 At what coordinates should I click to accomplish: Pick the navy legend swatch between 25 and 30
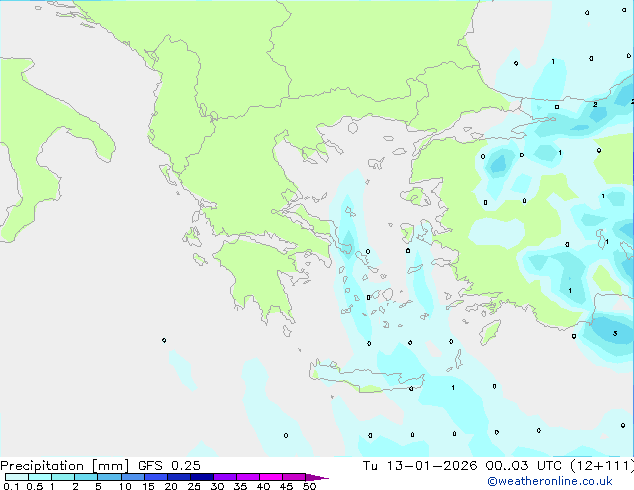pos(202,477)
